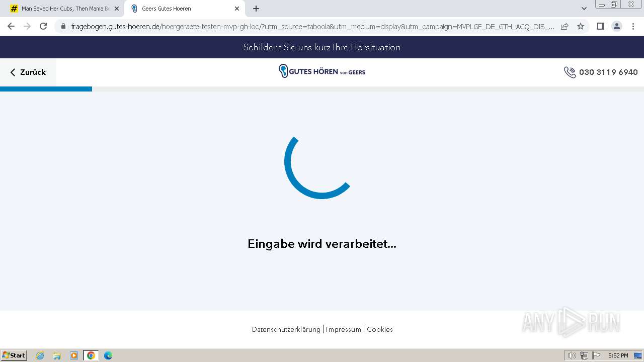This screenshot has height=362, width=644.
Task: Open a new browser tab
Action: click(x=256, y=9)
